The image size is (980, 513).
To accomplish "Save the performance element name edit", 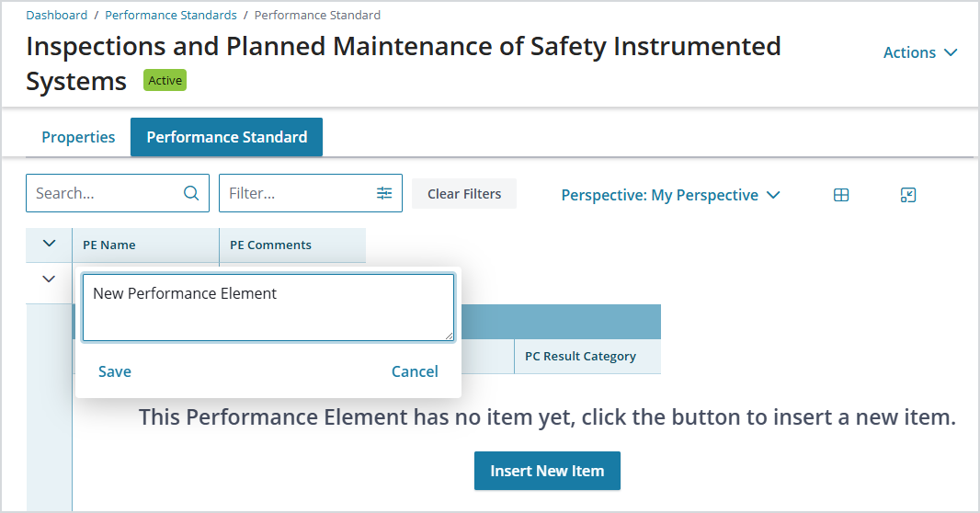I will pos(115,371).
